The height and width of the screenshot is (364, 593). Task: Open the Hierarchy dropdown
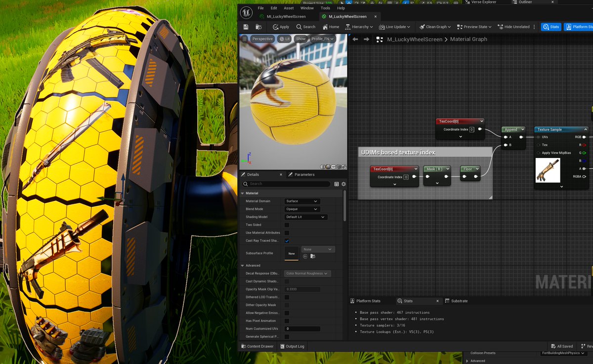359,27
